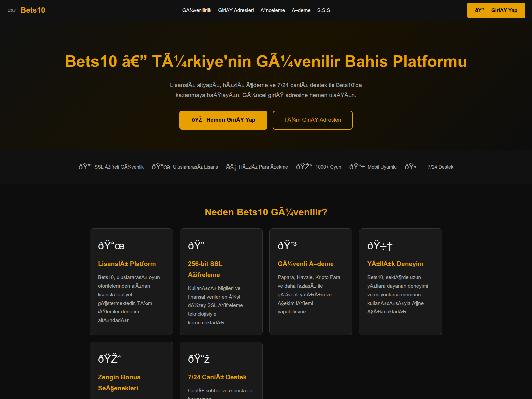Click the Zengin Bonus Seçenekleri card icon
The image size is (532, 399).
point(110,359)
